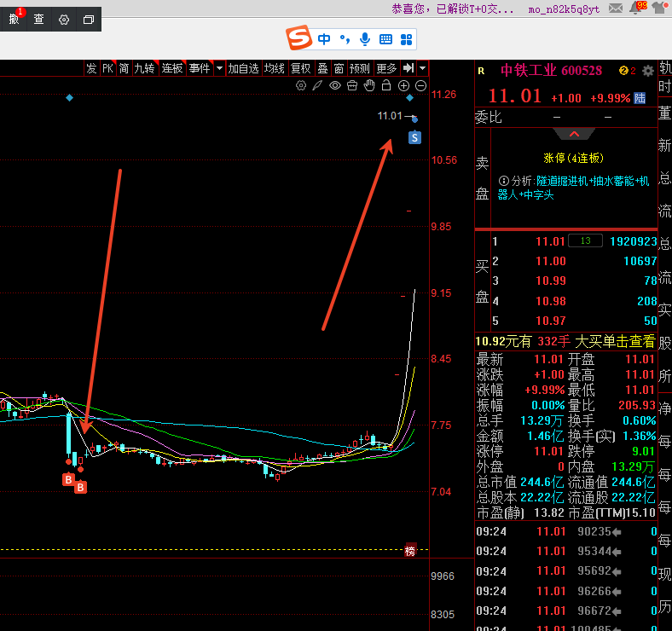Image resolution: width=672 pixels, height=631 pixels.
Task: Click the restore-window icon in top-left toolbar
Action: [89, 20]
